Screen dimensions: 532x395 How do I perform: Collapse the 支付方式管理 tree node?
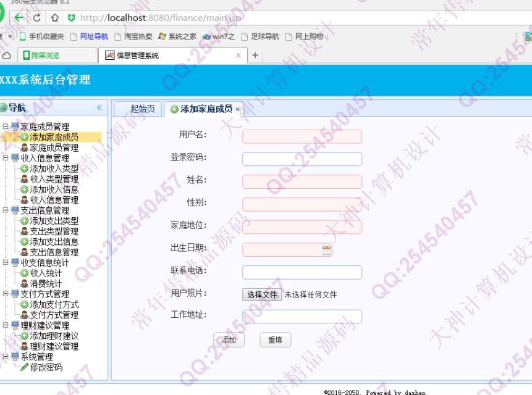click(6, 294)
